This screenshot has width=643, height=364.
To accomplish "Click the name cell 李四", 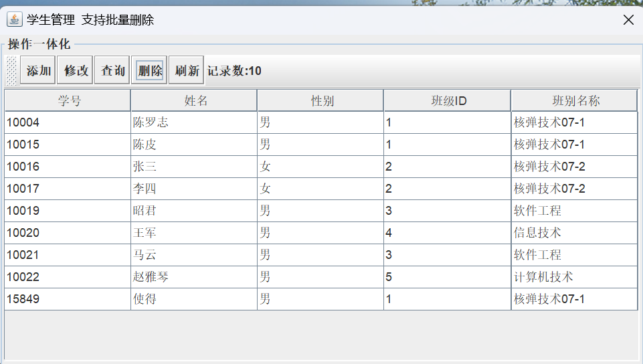I will [x=194, y=189].
